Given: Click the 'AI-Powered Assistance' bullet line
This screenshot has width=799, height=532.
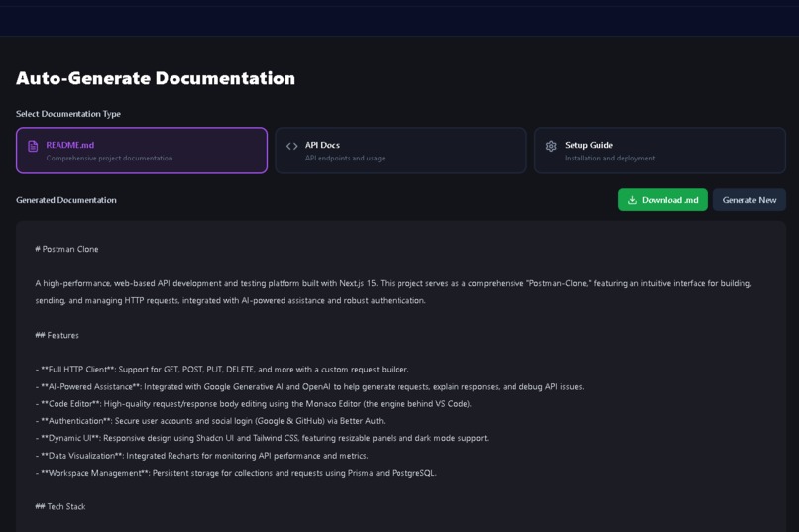Looking at the screenshot, I should pos(310,387).
